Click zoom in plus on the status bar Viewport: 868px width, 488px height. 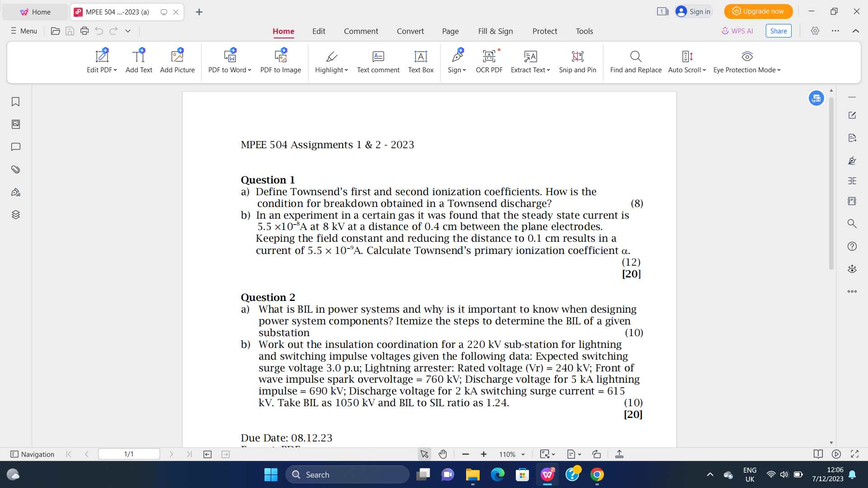pyautogui.click(x=483, y=454)
